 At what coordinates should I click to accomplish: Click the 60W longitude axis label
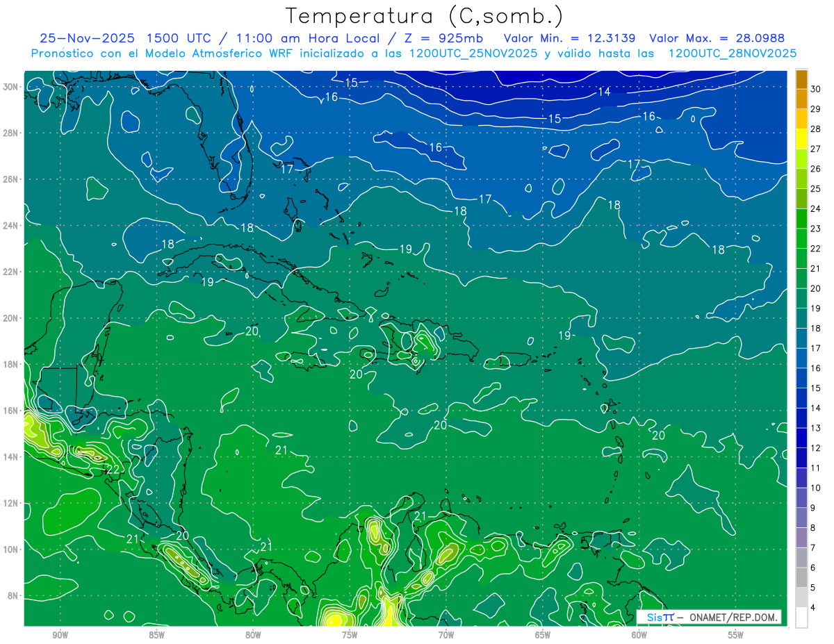point(639,635)
